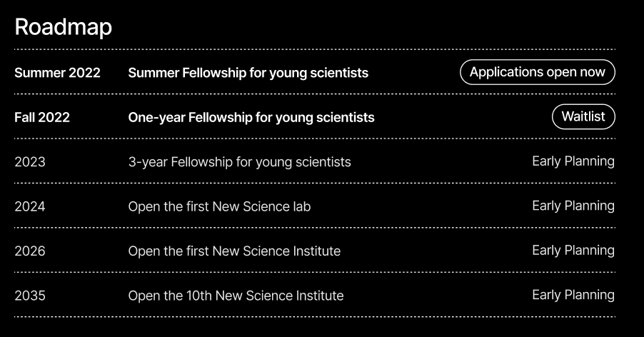The width and height of the screenshot is (644, 337).
Task: Select the 2023 year label
Action: [29, 162]
